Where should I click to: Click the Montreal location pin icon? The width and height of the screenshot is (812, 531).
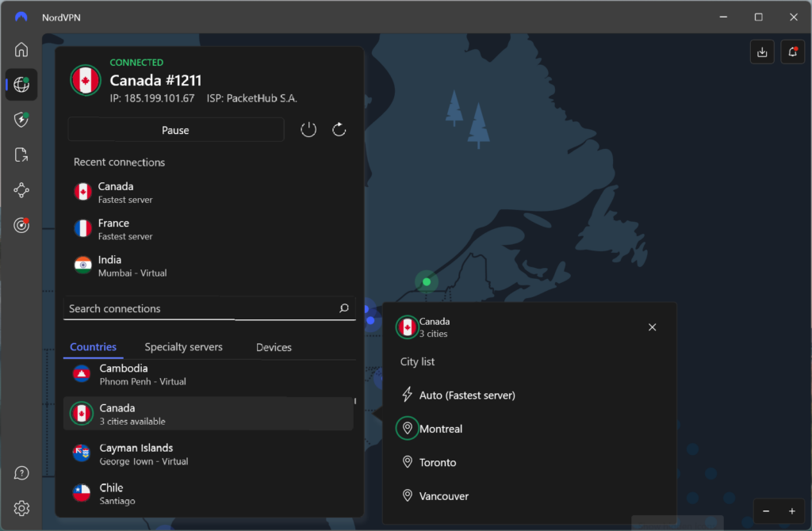408,429
